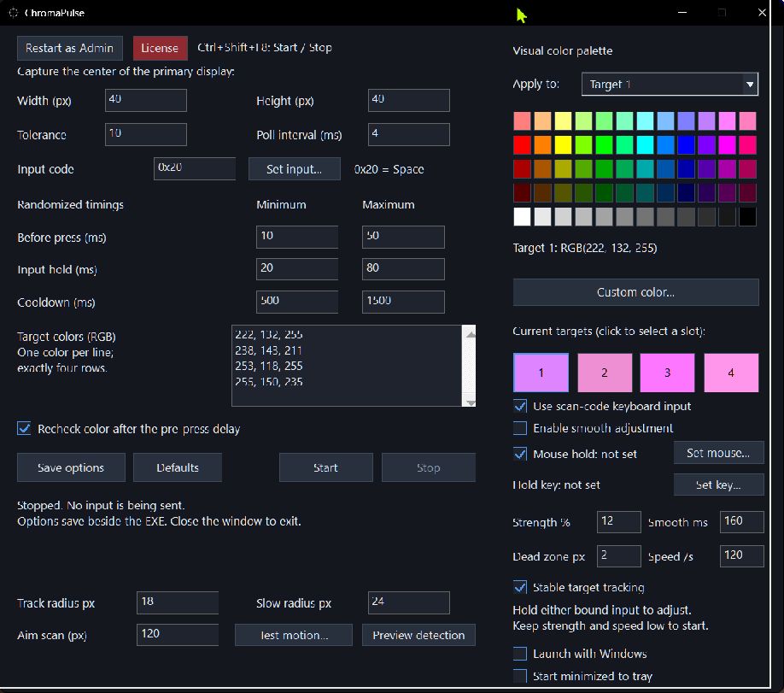
Task: Click the Cooldown minimum field
Action: [297, 302]
